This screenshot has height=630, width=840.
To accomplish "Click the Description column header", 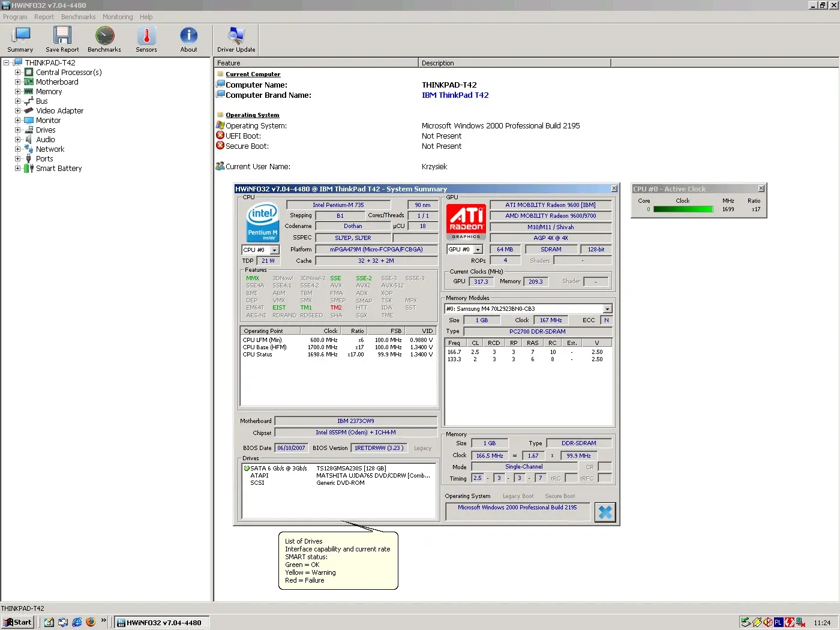I will 514,62.
